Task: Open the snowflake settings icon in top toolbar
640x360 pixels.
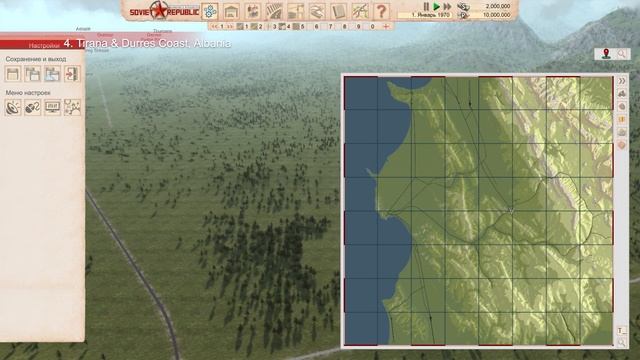Action: click(x=210, y=11)
